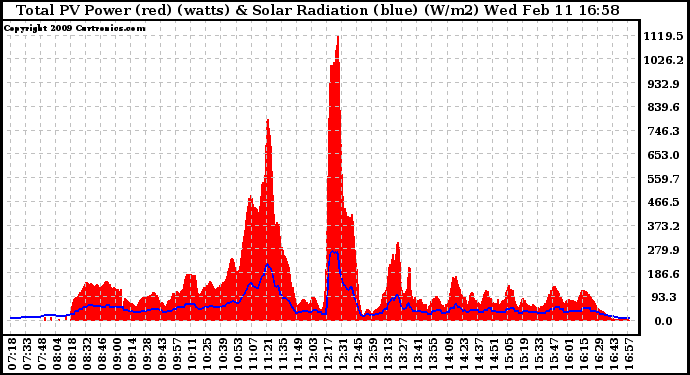Click the y-axis value 932.9
This screenshot has height=375, width=690.
pos(664,84)
